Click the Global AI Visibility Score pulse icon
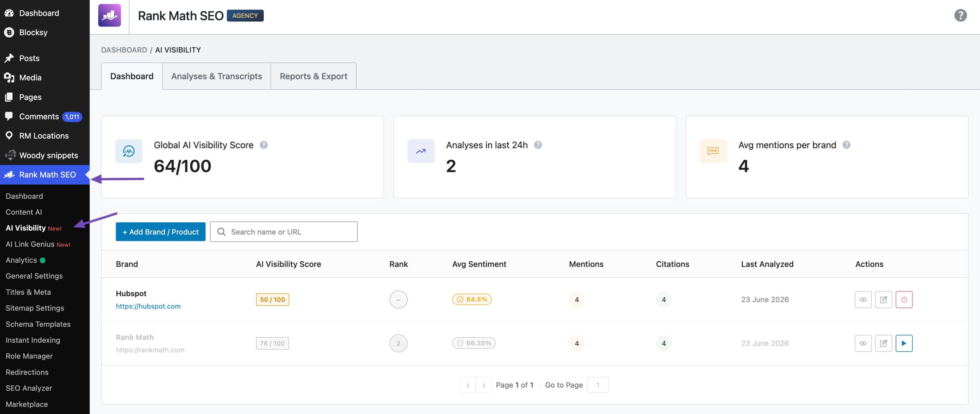Screen dimensions: 980x414 click(x=129, y=151)
